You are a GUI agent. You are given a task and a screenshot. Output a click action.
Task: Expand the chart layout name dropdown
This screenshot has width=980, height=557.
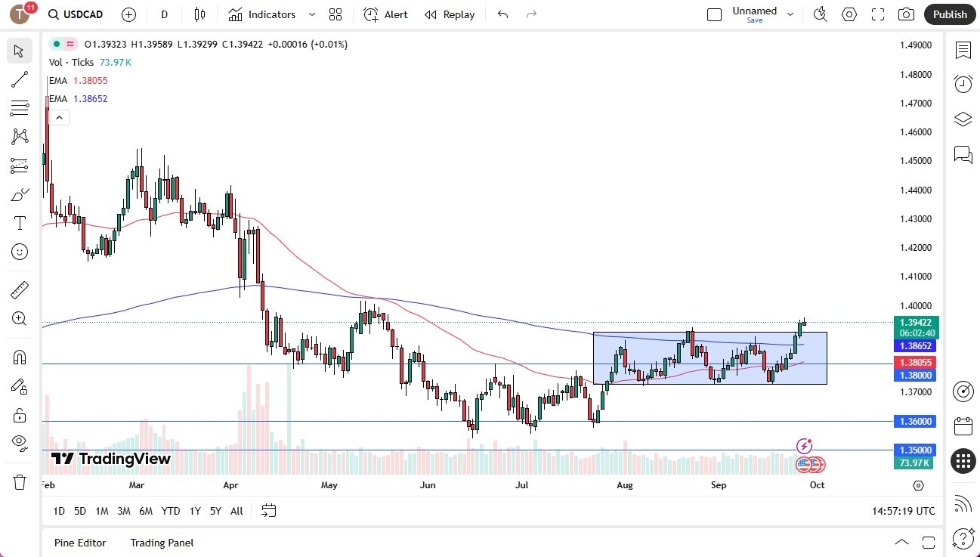pyautogui.click(x=790, y=13)
